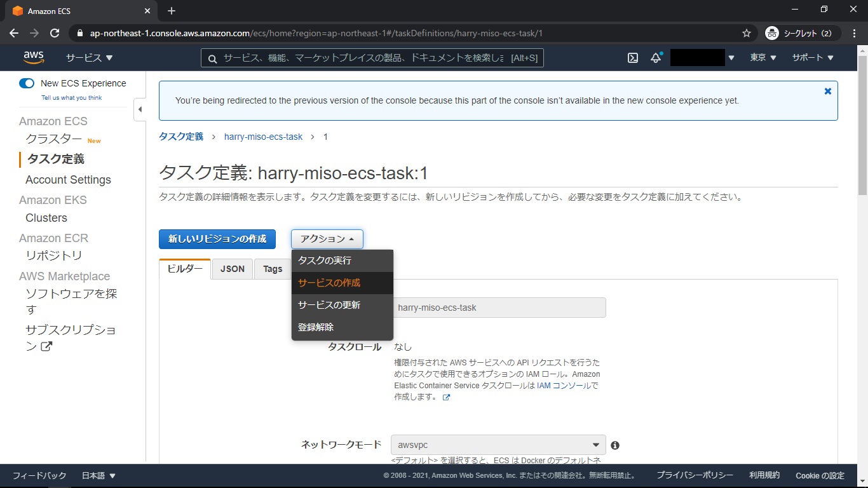Click 新しいリビジョンの作成 button
The image size is (868, 488).
click(x=217, y=239)
